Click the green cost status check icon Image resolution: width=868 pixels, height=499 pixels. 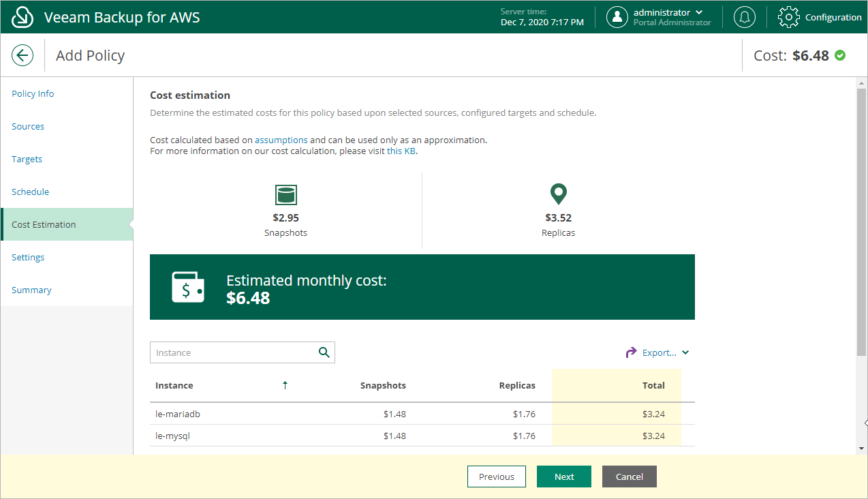[840, 55]
